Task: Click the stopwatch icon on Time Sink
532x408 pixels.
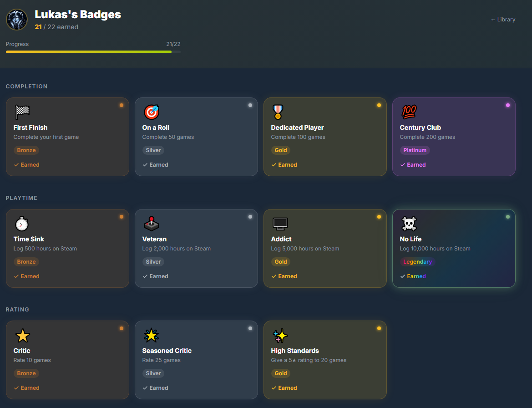Action: point(22,224)
